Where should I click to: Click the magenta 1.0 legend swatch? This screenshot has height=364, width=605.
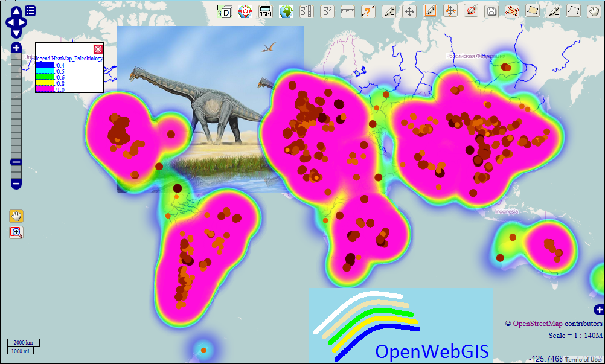click(44, 89)
